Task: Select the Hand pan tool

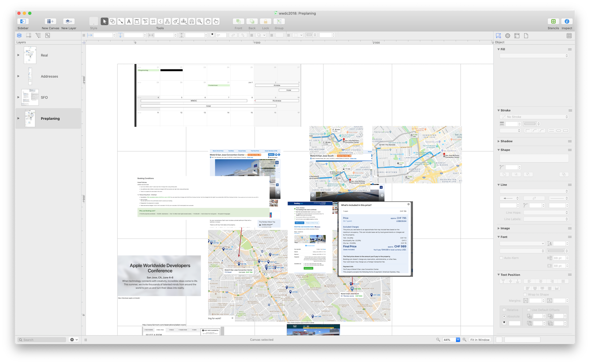Action: 208,21
